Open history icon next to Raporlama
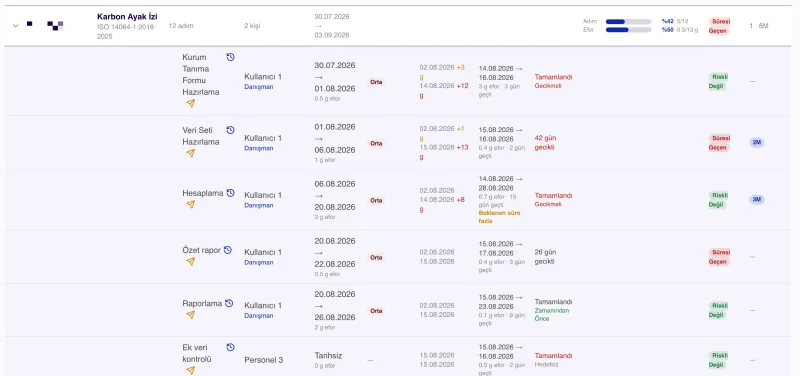The height and width of the screenshot is (376, 800). pos(229,303)
